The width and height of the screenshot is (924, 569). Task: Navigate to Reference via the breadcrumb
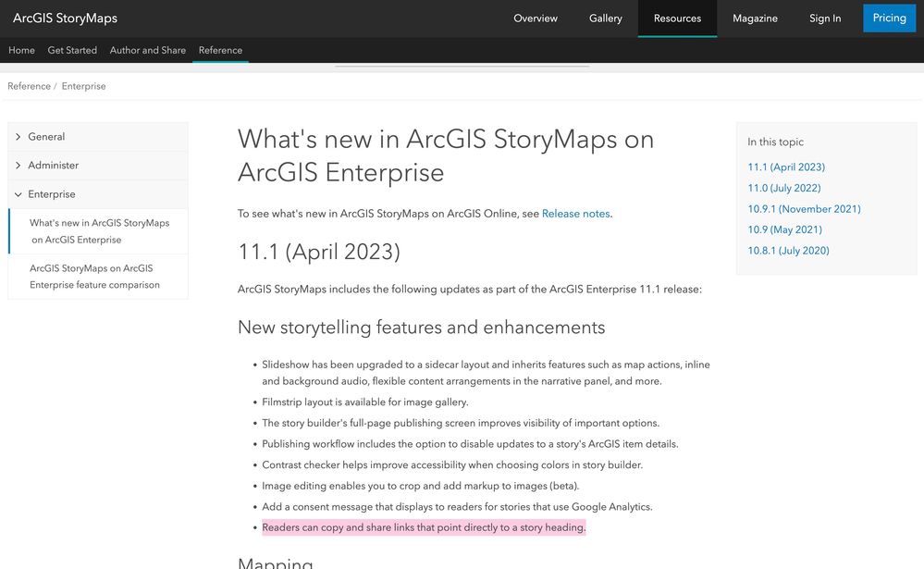coord(29,85)
